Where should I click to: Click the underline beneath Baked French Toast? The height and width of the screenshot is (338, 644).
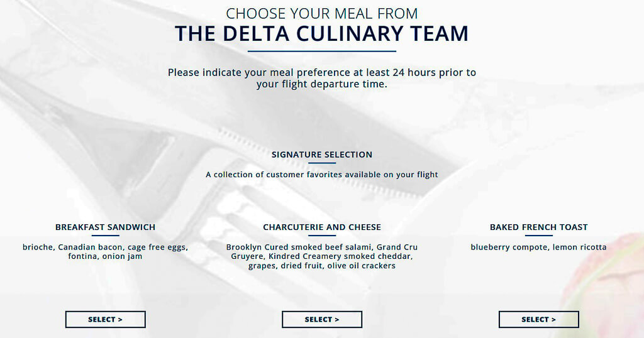click(x=539, y=236)
